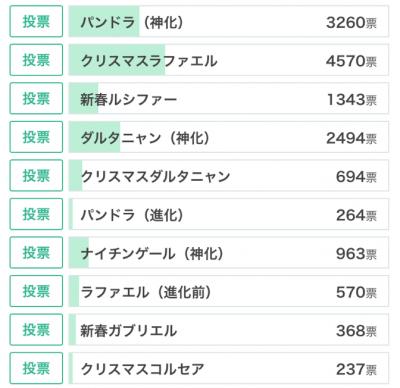The image size is (400, 388).
Task: Select the ラファエル（進化前） result row
Action: (229, 291)
